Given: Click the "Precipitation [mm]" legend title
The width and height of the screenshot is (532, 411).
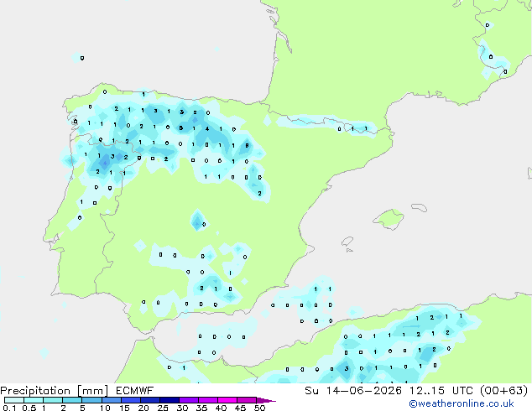Looking at the screenshot, I should pos(55,391).
